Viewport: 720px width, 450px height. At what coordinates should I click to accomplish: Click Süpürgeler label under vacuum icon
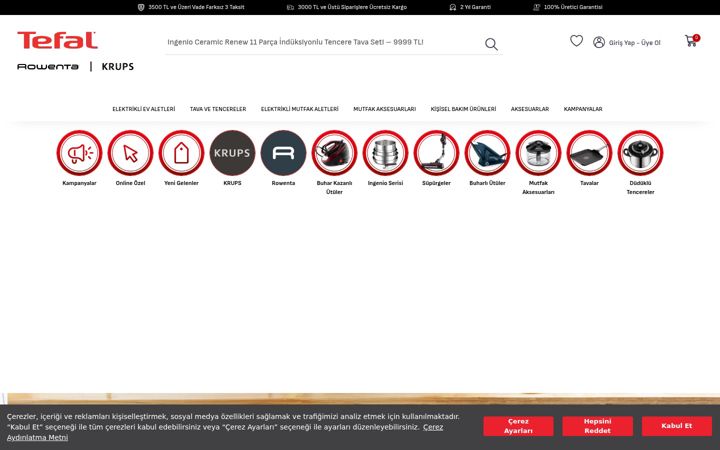pyautogui.click(x=436, y=183)
